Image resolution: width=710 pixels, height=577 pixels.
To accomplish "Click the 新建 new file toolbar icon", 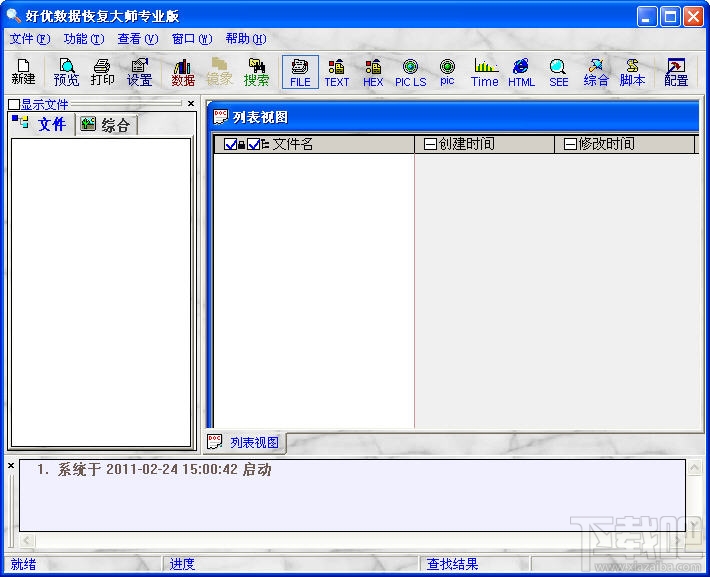I will (23, 72).
